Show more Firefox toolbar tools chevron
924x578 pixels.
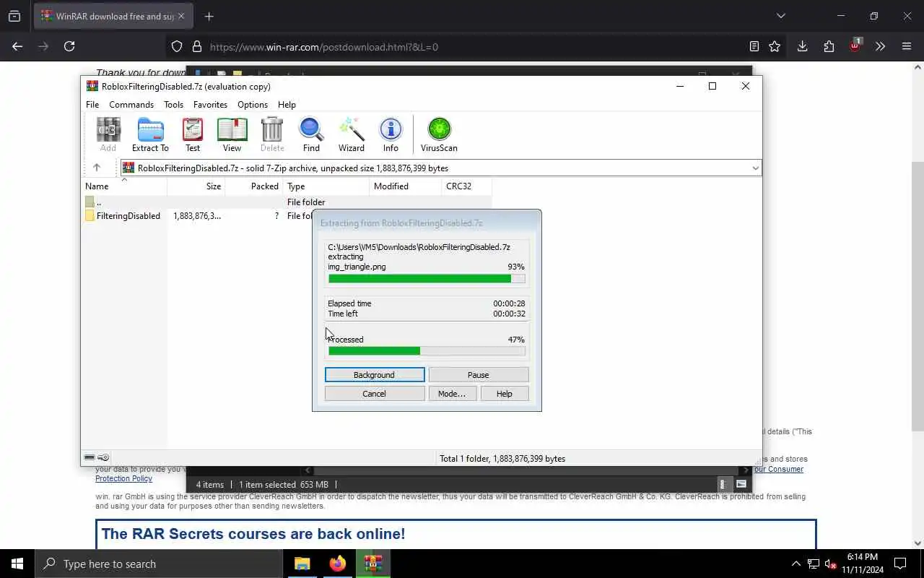tap(880, 46)
